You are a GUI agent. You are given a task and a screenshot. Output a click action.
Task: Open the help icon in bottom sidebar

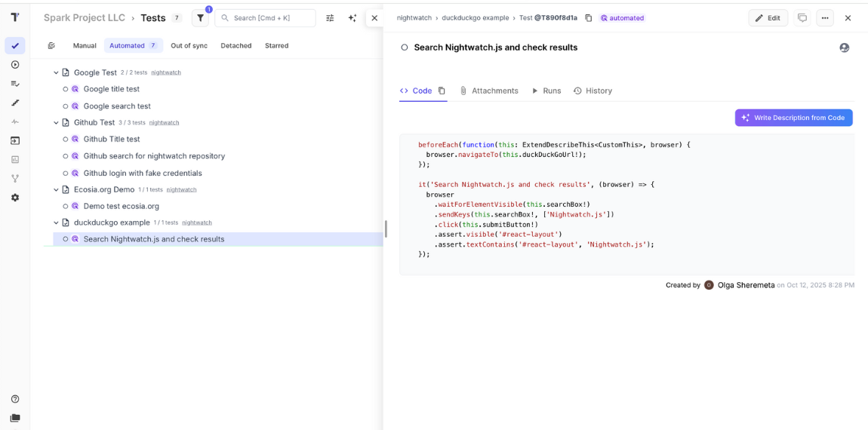[15, 399]
